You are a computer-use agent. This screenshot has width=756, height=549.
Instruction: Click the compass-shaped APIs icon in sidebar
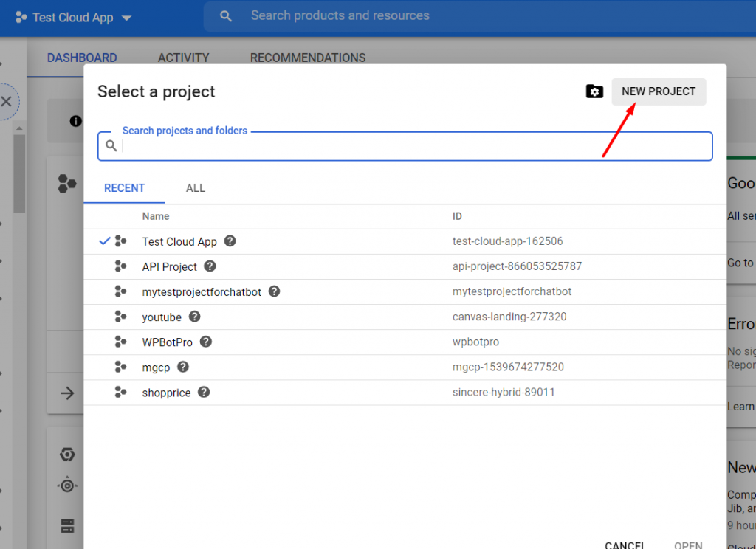click(67, 485)
